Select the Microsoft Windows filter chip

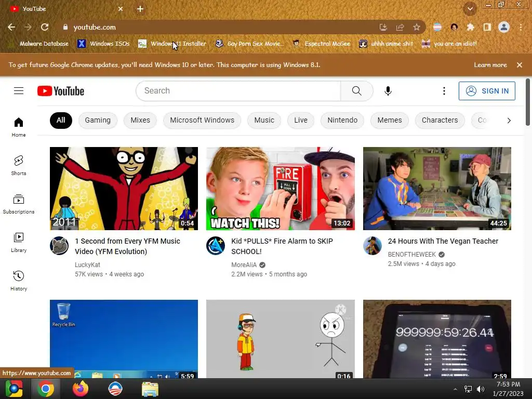click(x=202, y=121)
